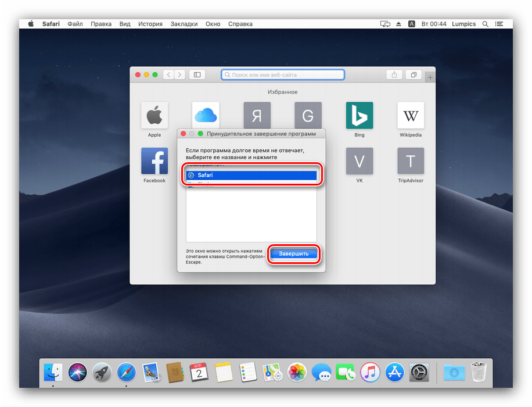Open the История menu
Image resolution: width=532 pixels, height=407 pixels.
pos(150,24)
